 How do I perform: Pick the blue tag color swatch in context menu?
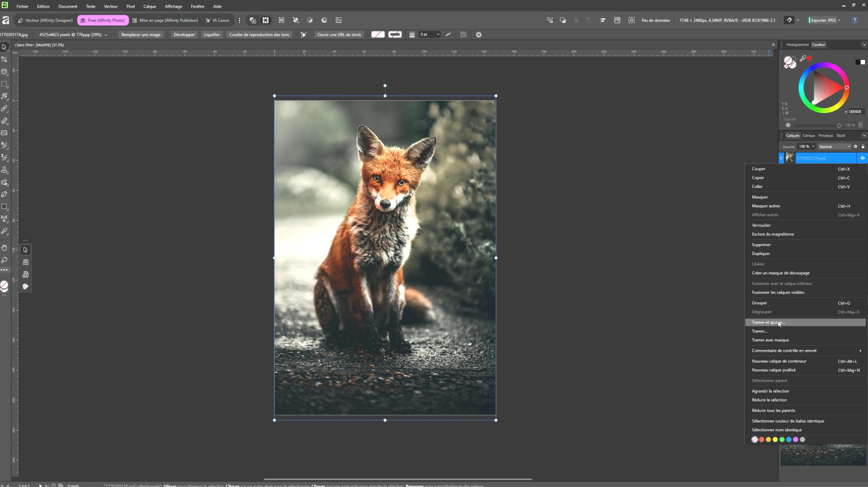[x=789, y=439]
